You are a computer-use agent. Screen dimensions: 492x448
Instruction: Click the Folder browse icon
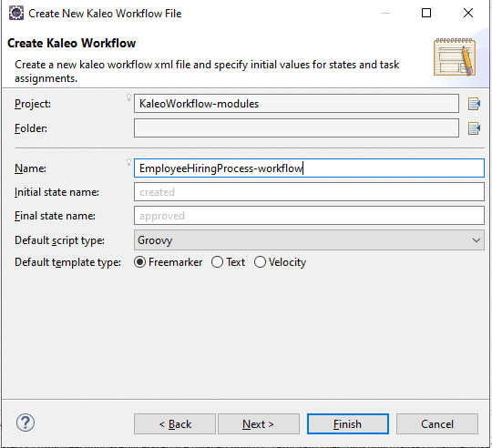click(x=474, y=128)
